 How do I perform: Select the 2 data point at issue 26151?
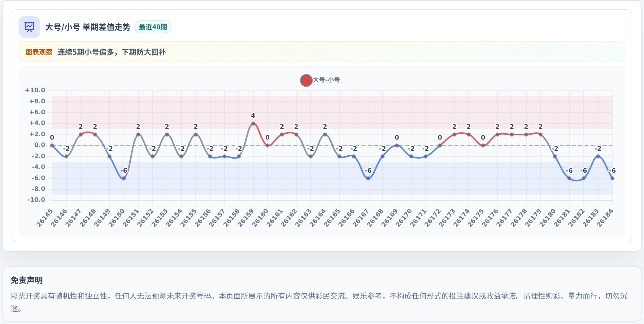coord(138,134)
